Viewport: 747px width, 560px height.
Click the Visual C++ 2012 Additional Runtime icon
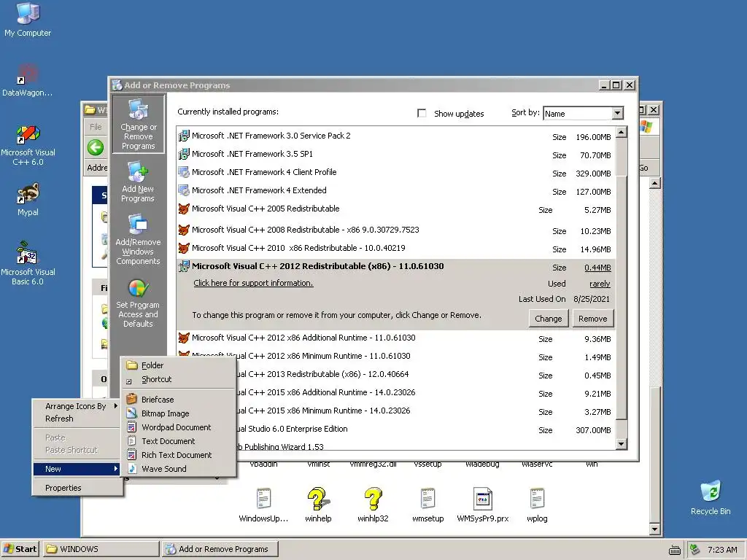[x=183, y=338]
